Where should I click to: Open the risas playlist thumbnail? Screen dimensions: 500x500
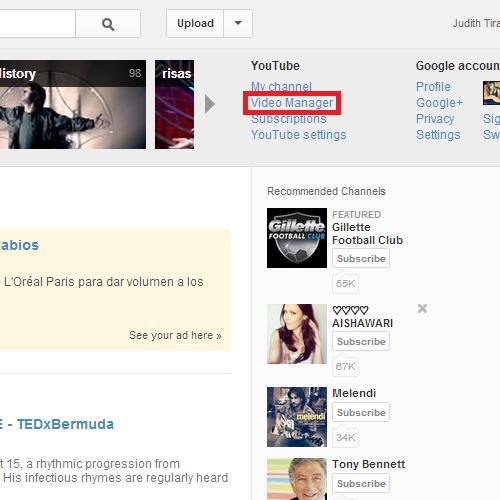tap(174, 104)
